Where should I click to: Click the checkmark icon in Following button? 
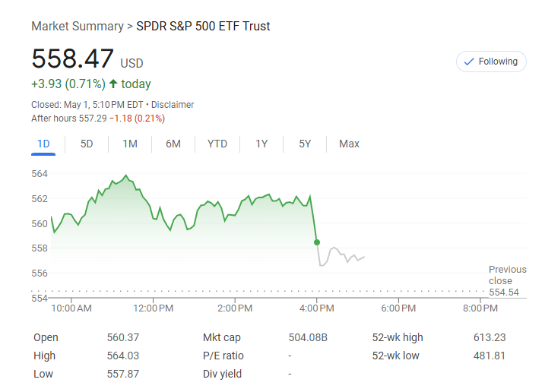pyautogui.click(x=469, y=62)
